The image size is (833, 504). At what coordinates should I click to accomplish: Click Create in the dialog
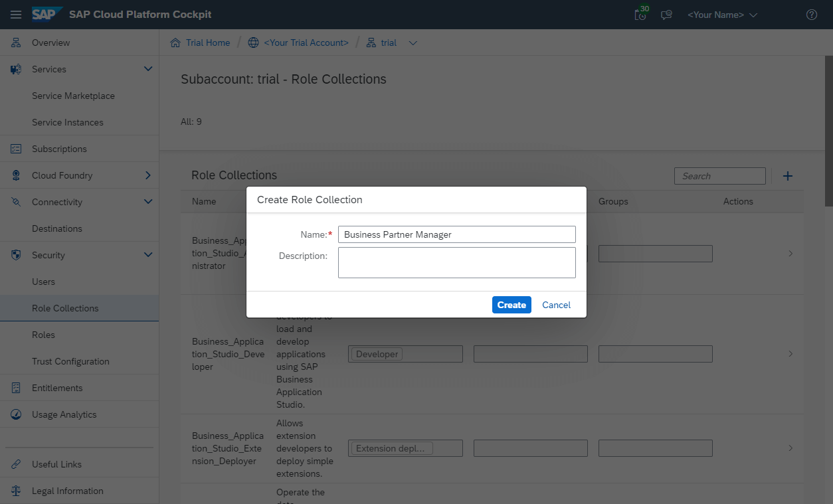coord(511,305)
